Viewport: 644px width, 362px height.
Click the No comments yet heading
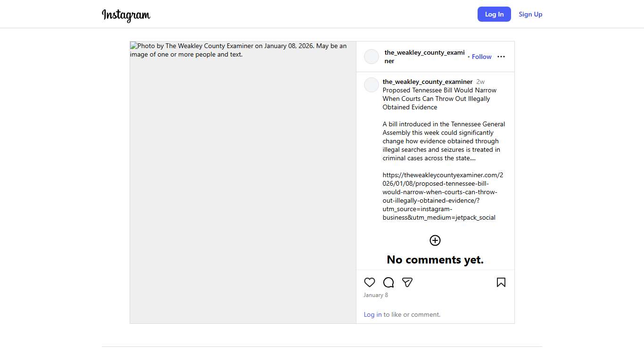click(435, 260)
